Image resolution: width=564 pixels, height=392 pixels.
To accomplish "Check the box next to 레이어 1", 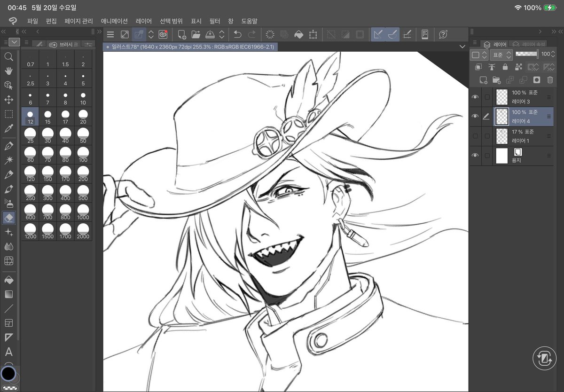I will pyautogui.click(x=487, y=136).
